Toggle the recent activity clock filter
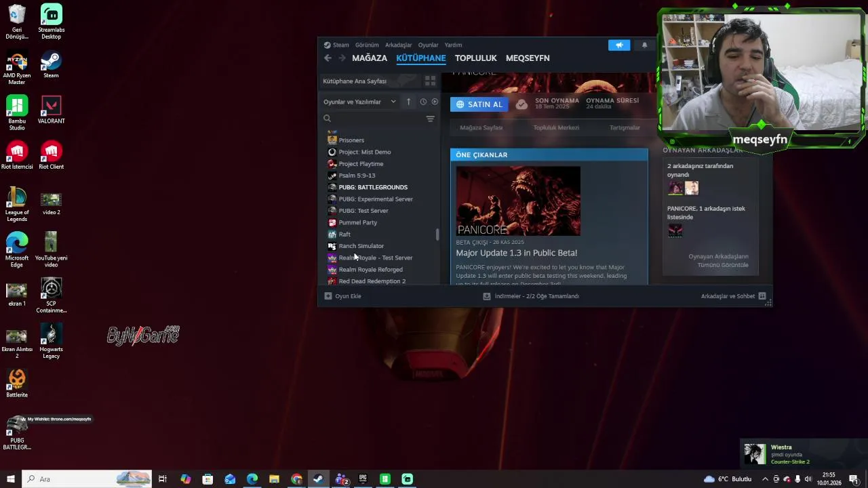This screenshot has height=488, width=868. (423, 102)
